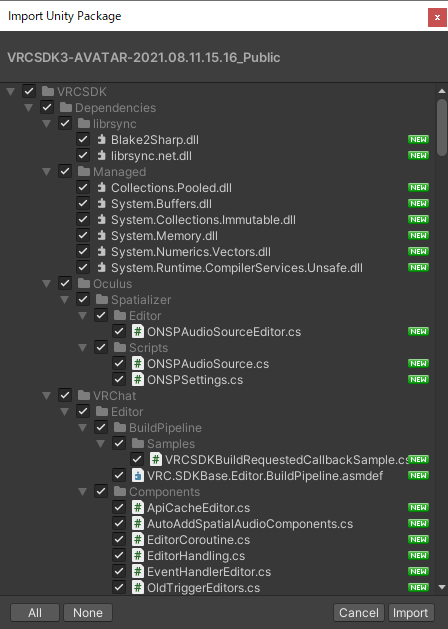Click the VRCSDK folder icon
This screenshot has height=629, width=448.
[48, 91]
